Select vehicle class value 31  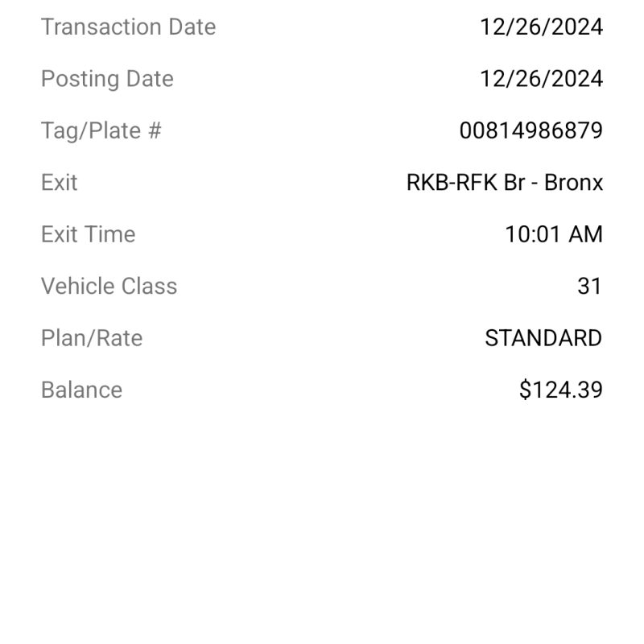click(x=590, y=286)
